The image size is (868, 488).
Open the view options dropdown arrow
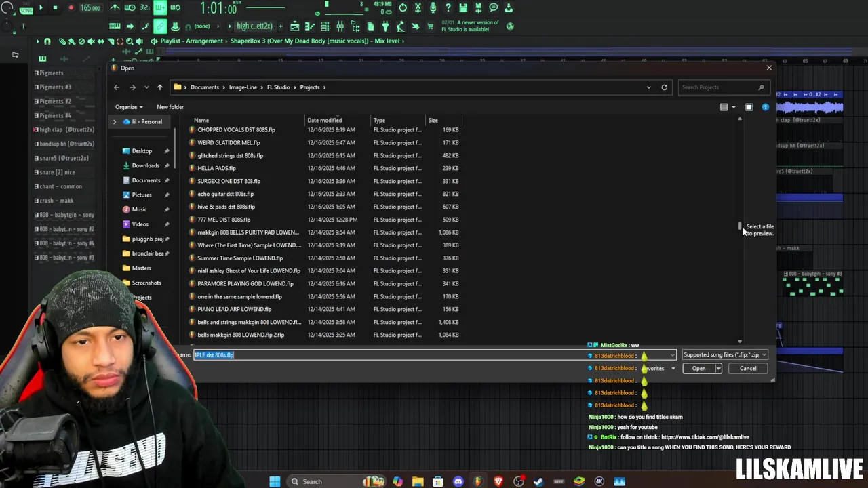[734, 107]
